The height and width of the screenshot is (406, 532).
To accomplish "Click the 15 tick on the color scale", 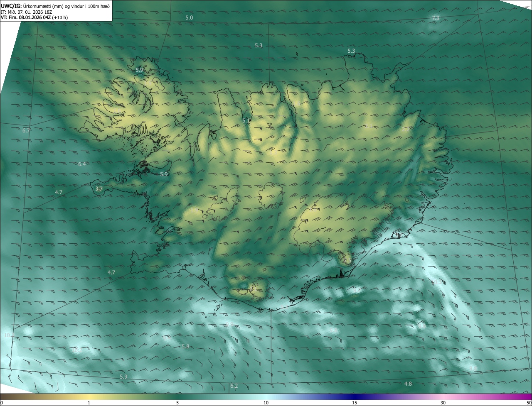I will point(355,403).
